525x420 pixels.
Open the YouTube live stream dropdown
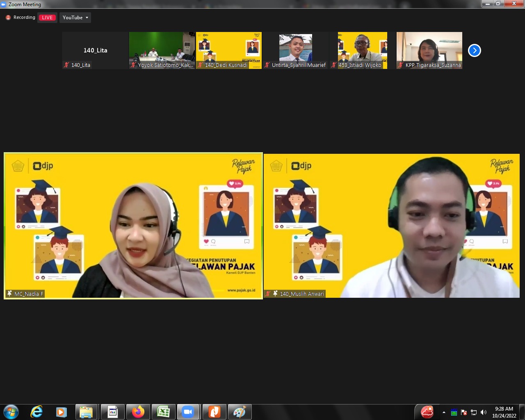[75, 18]
